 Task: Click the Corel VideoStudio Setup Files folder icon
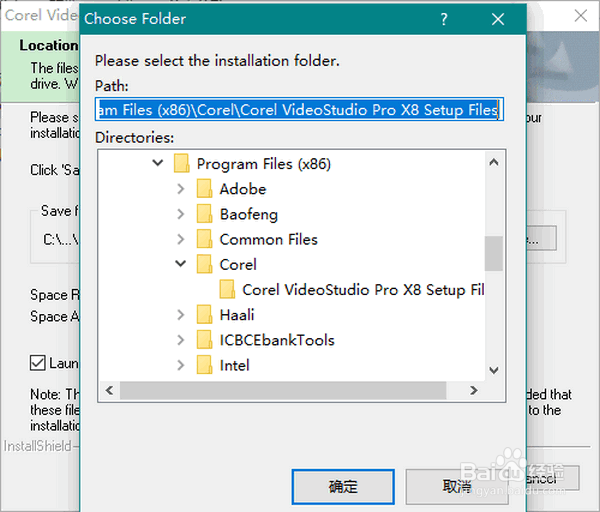(x=227, y=290)
